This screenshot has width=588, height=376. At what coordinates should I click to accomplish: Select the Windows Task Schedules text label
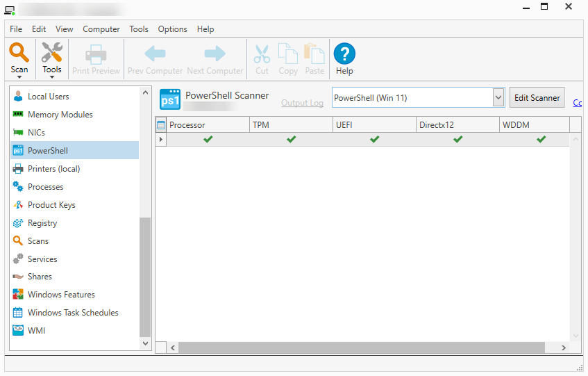pos(73,313)
